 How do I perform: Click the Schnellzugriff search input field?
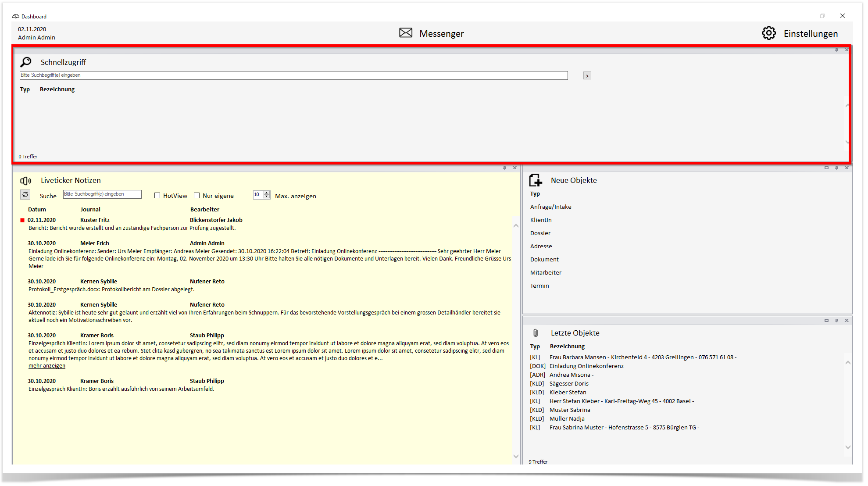293,75
